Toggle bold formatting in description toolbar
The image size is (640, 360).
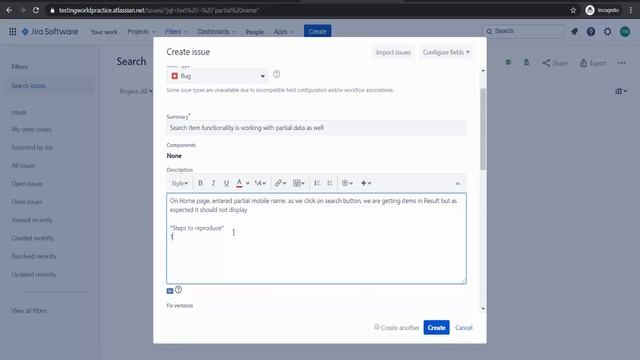tap(200, 183)
